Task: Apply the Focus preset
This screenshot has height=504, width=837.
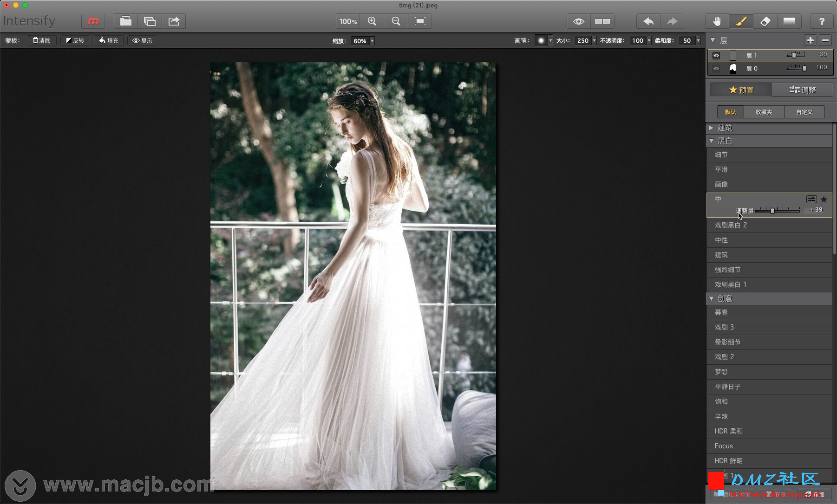Action: pos(769,446)
